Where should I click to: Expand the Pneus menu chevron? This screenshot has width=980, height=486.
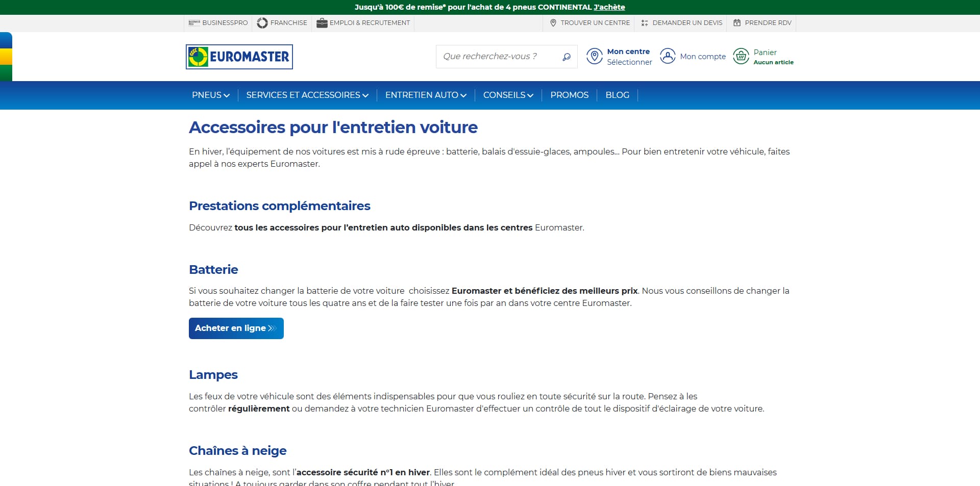227,95
